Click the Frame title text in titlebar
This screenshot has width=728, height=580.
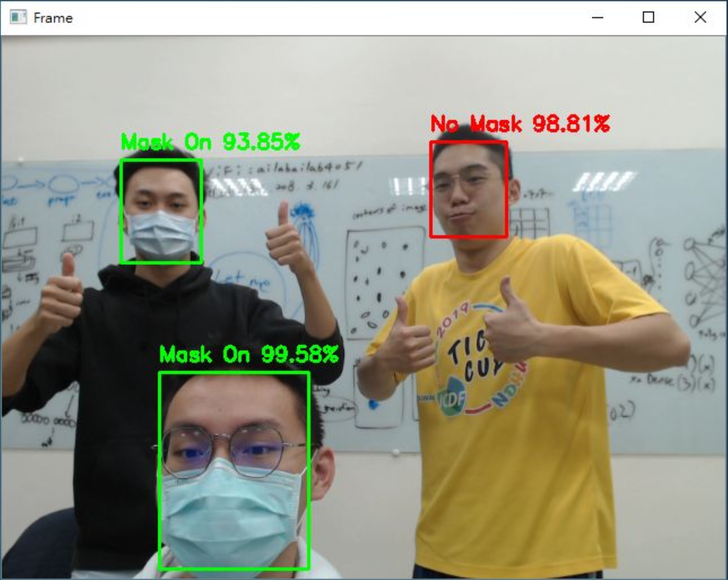53,17
